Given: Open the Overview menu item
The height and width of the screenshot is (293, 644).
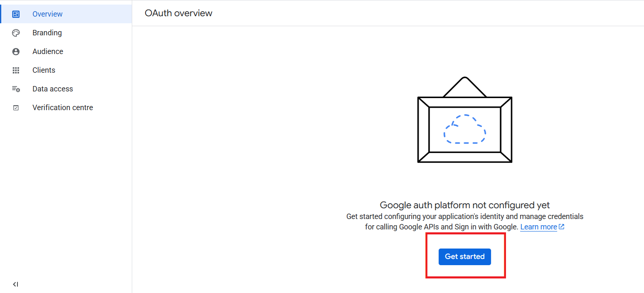Looking at the screenshot, I should [67, 14].
